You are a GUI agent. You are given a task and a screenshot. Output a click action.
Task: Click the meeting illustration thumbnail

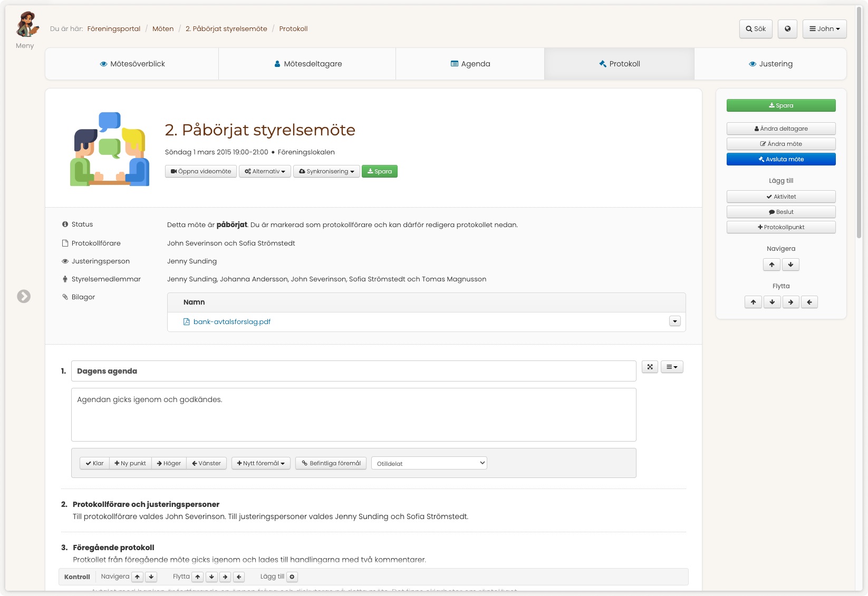(x=110, y=149)
